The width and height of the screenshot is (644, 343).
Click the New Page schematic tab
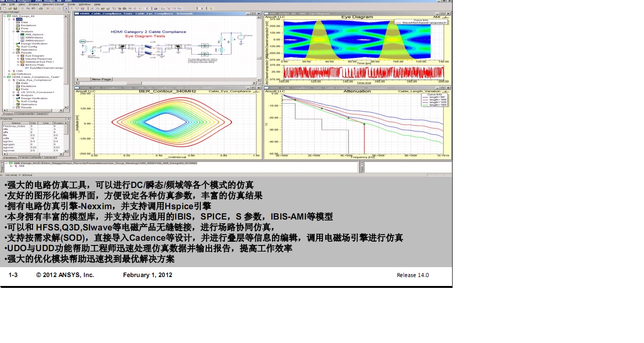tap(101, 79)
